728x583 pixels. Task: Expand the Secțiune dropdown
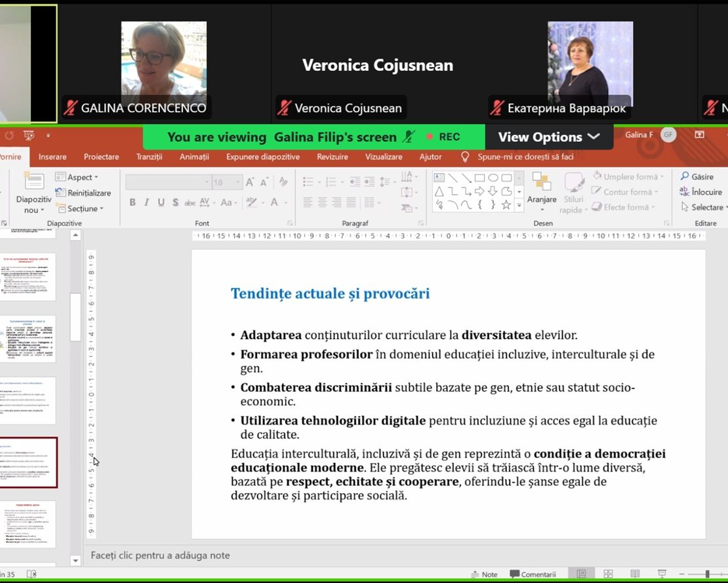78,209
